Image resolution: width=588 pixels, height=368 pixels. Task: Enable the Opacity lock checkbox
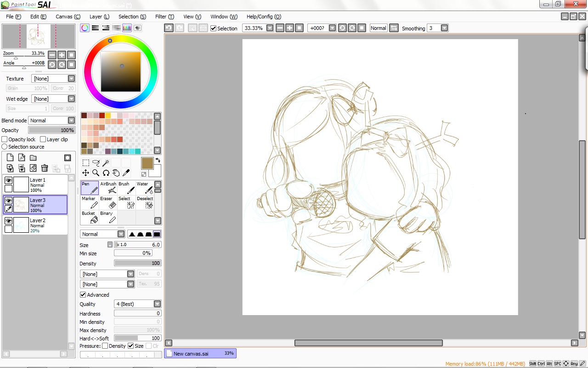[5, 139]
